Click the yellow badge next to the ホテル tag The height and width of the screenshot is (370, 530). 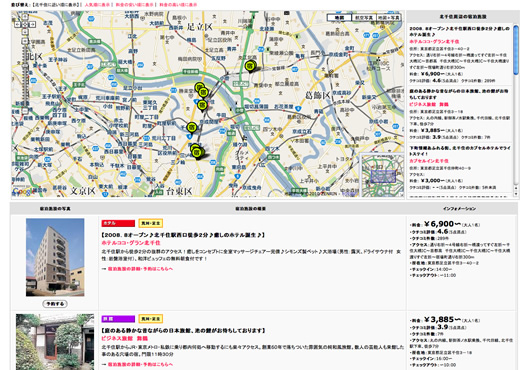pos(151,223)
